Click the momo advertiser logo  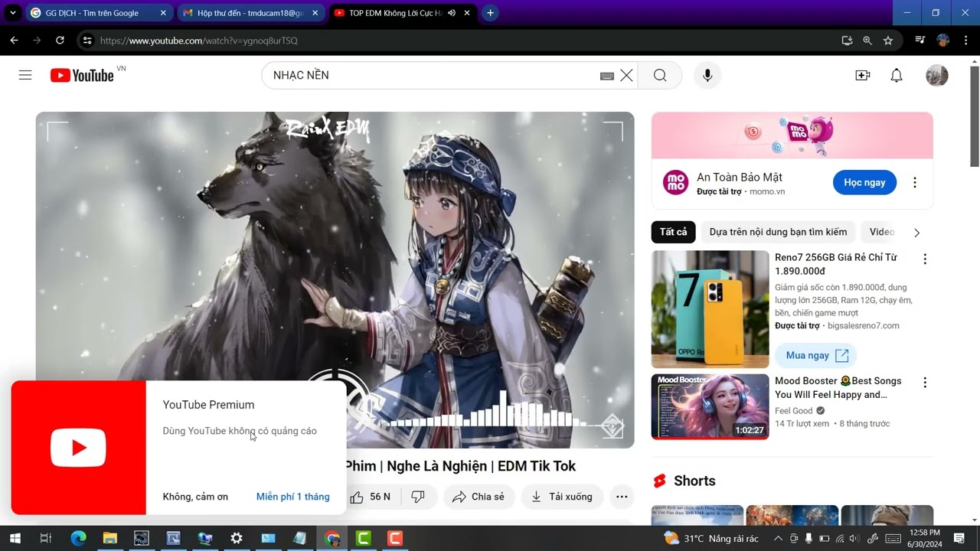tap(675, 182)
